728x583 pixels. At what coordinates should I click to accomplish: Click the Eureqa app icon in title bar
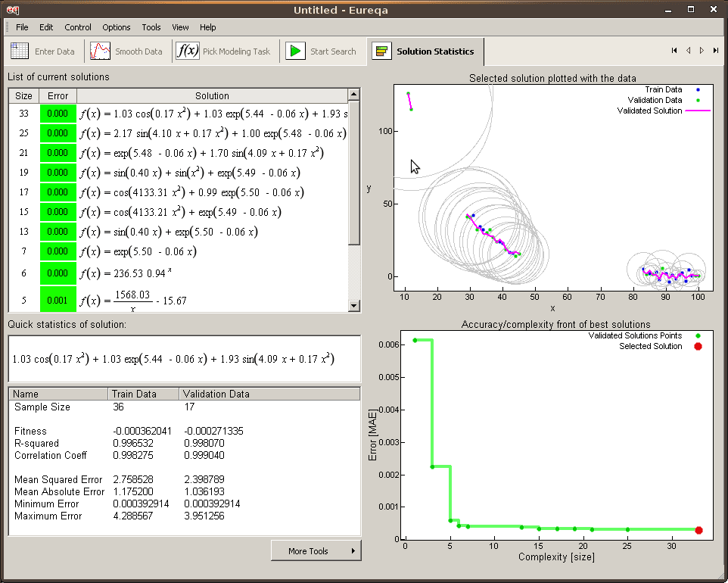(x=13, y=10)
